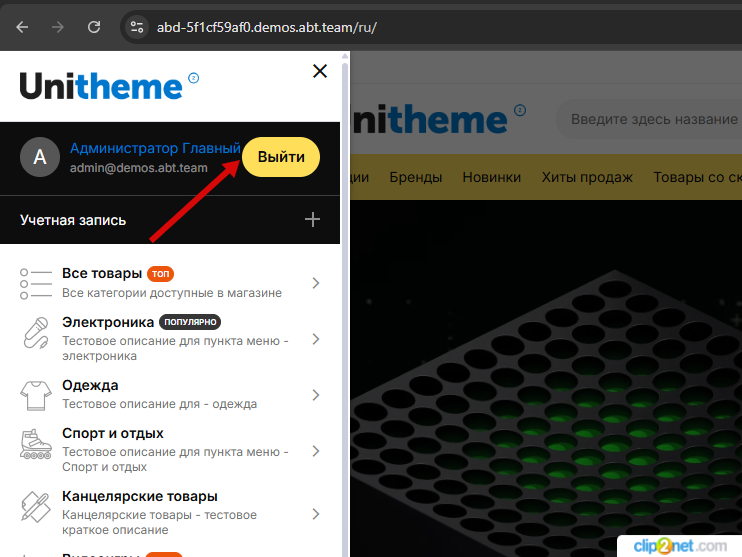Open the Одежда category
Screen dimensions: 742x557
[90, 385]
